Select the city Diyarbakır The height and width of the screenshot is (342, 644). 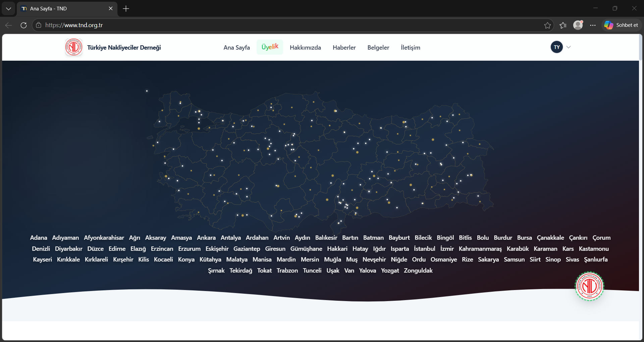point(68,249)
